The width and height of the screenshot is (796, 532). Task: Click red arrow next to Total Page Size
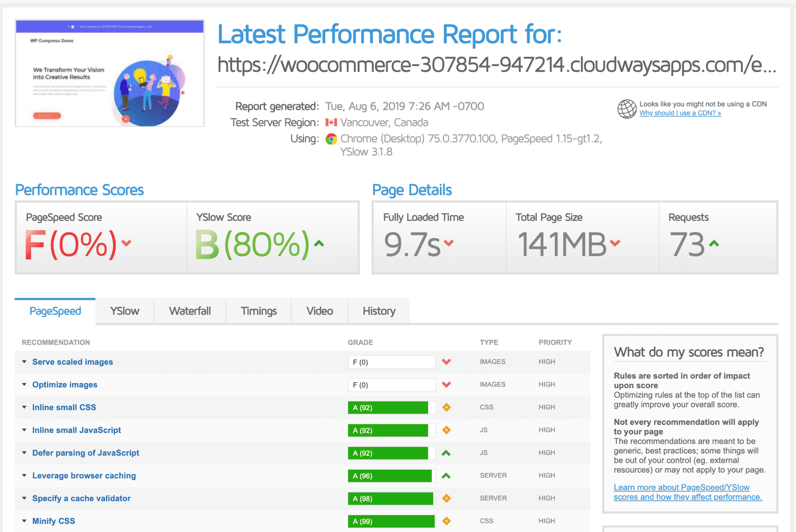[x=615, y=243]
